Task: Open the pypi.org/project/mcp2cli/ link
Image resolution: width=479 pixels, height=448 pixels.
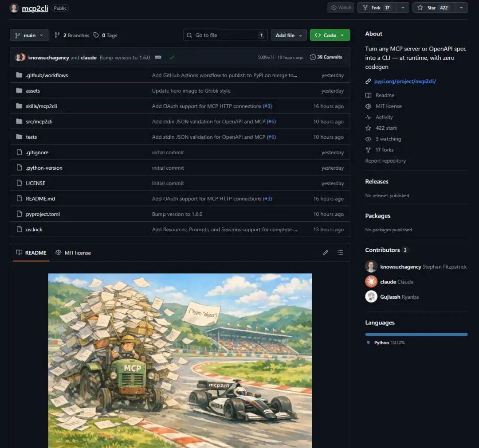Action: pyautogui.click(x=405, y=82)
